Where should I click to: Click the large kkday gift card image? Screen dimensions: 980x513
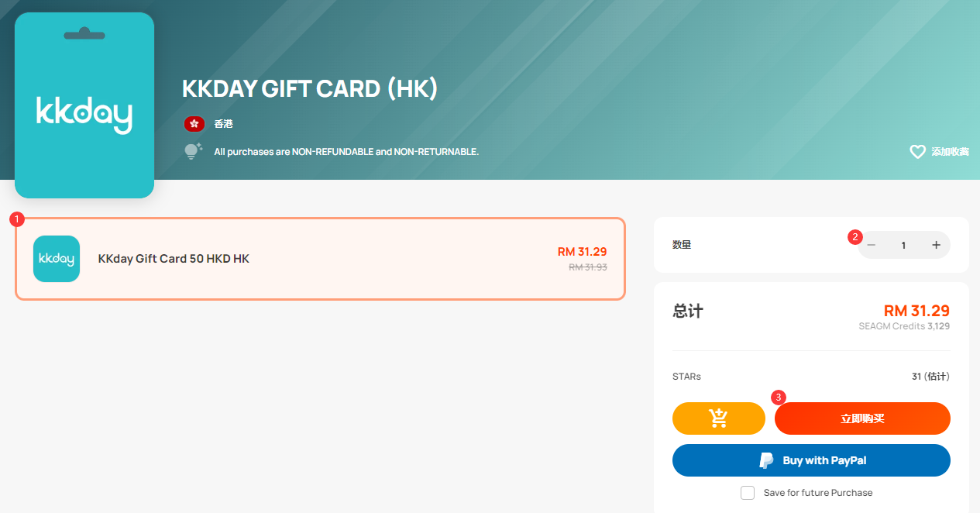[84, 105]
